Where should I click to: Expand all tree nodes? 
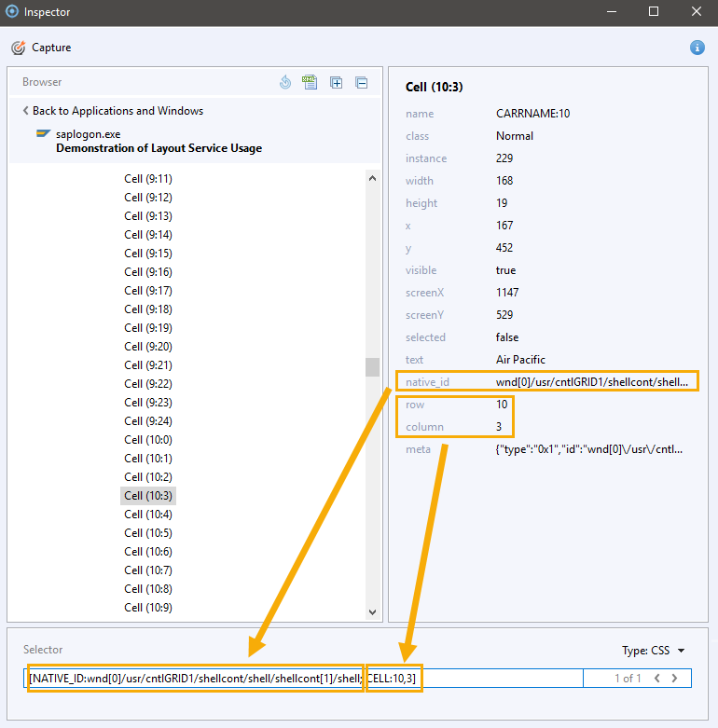336,83
